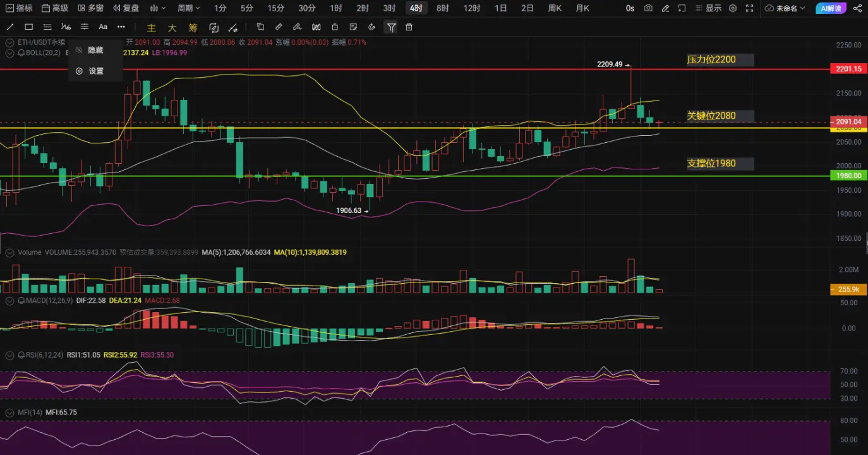This screenshot has height=455, width=868.
Task: Open the 显示 display options
Action: [x=708, y=8]
